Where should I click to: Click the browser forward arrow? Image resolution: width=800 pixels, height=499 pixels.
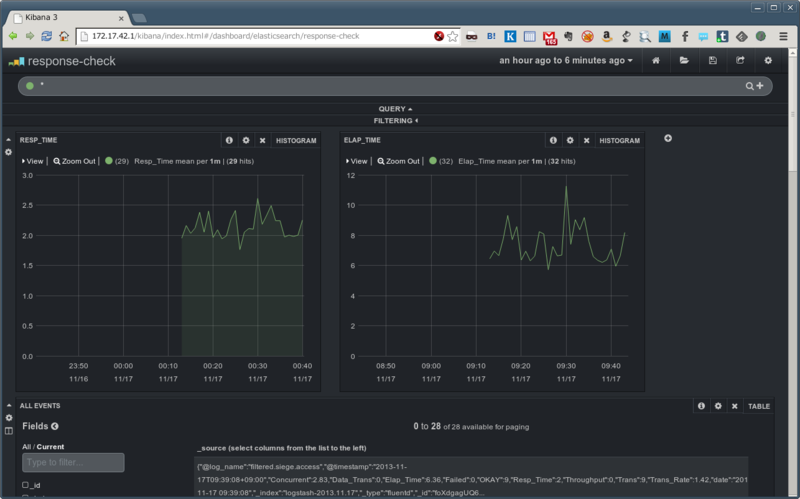30,36
